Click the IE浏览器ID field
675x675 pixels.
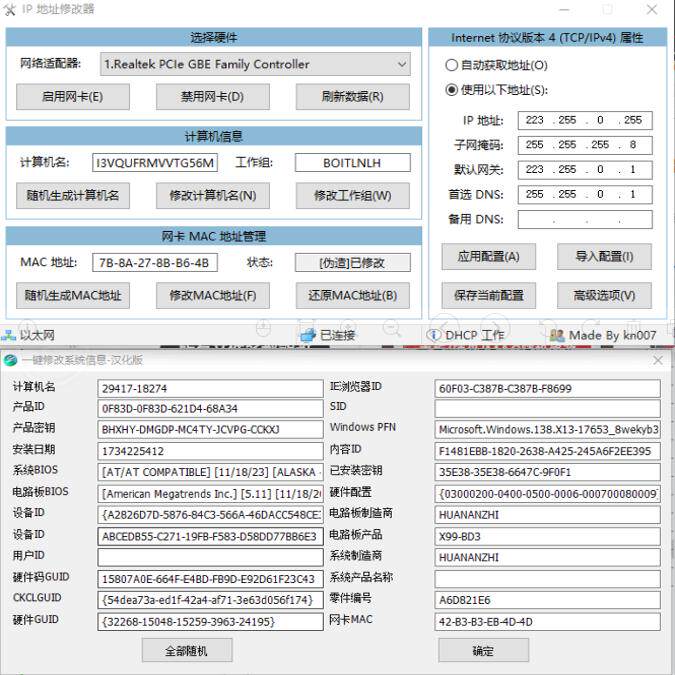pos(548,388)
